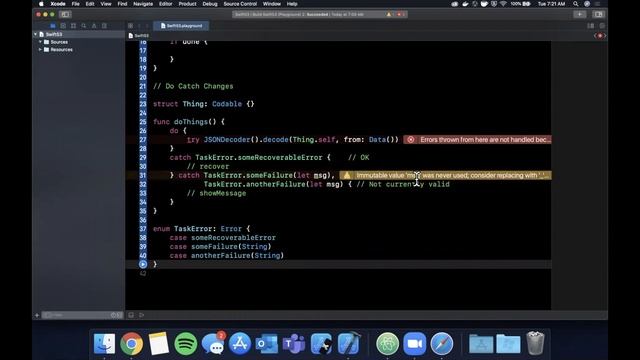Toggle the inspector panel button
This screenshot has height=360, width=640.
(x=598, y=14)
